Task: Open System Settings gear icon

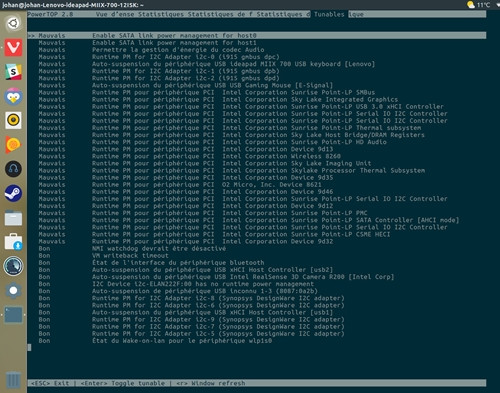Action: click(x=13, y=290)
